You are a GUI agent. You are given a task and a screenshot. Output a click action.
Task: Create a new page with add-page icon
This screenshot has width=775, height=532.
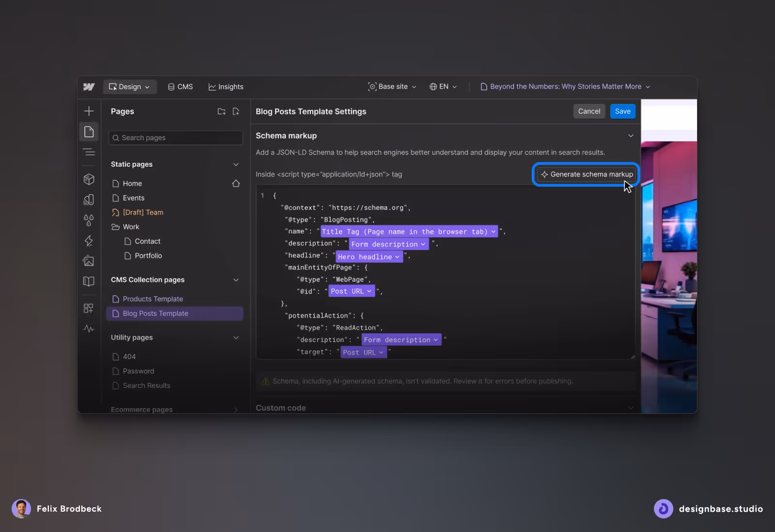pos(236,111)
